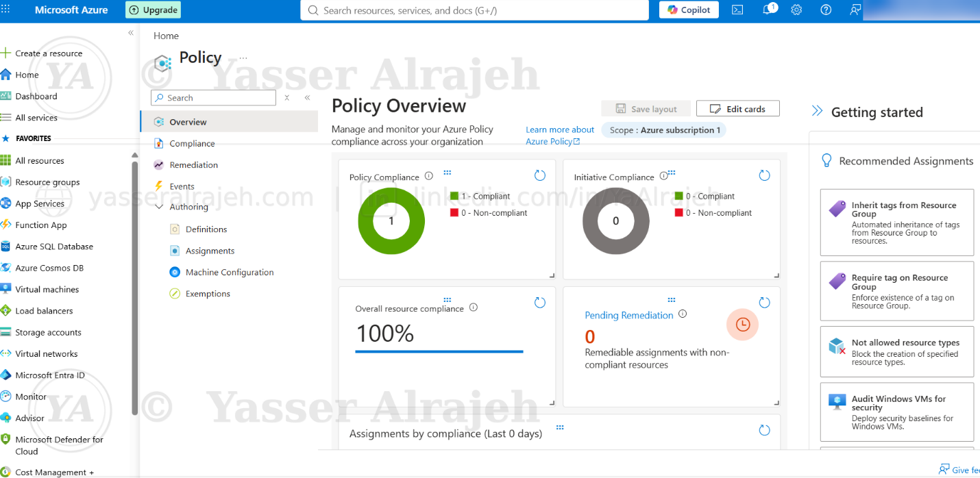980x478 pixels.
Task: Focus the global search resources field
Action: pos(474,10)
